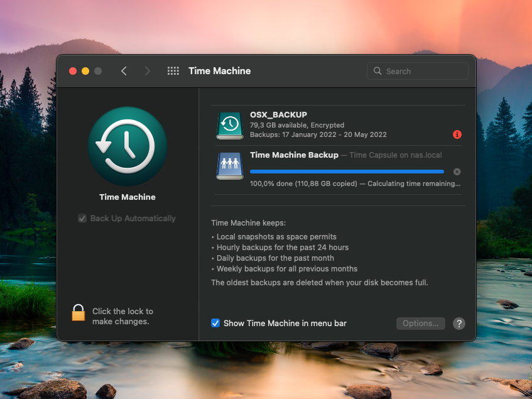Click the magnifier icon in Search
The image size is (532, 399).
(377, 71)
